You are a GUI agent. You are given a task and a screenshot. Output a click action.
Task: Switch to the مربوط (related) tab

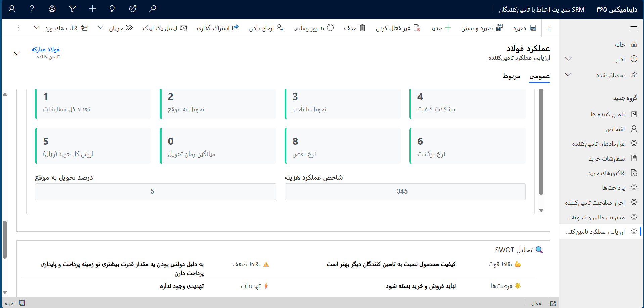511,76
